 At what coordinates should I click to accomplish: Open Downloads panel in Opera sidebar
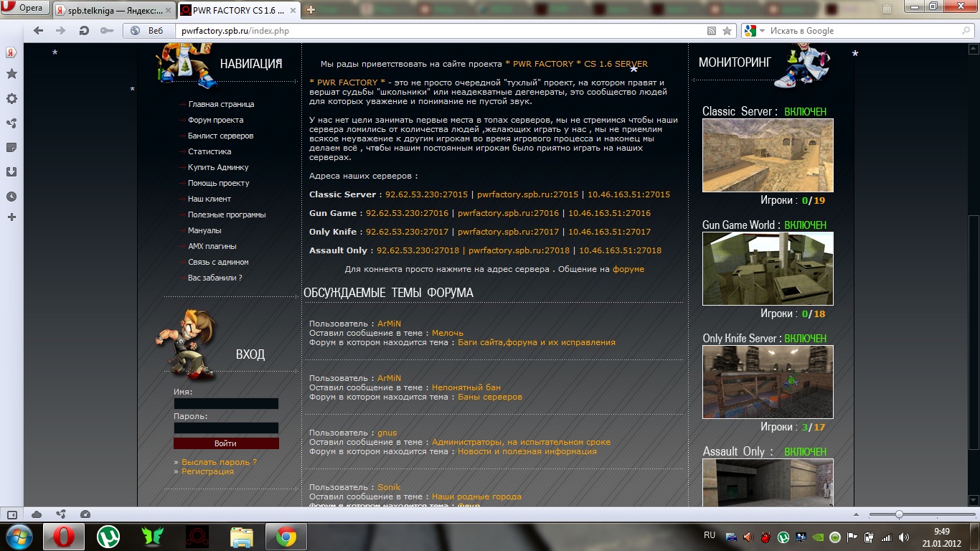coord(11,172)
